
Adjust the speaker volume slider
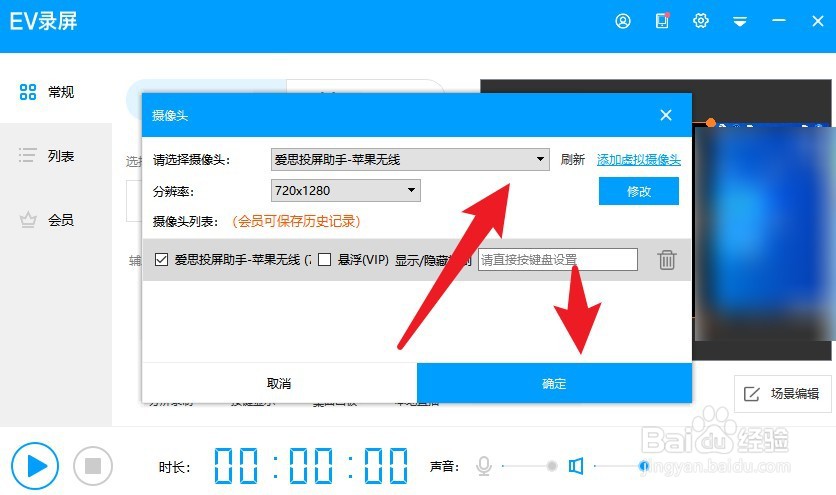coord(620,466)
